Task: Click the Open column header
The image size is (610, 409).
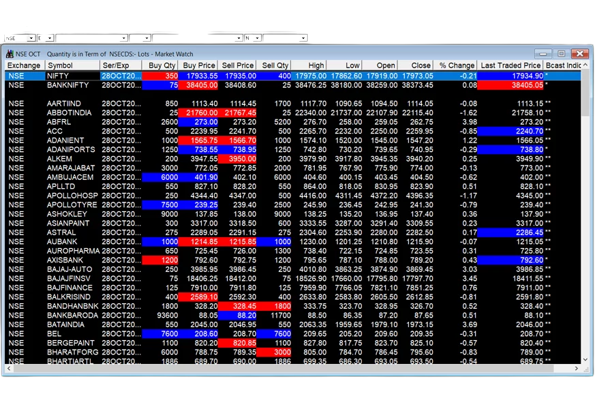Action: [x=380, y=65]
